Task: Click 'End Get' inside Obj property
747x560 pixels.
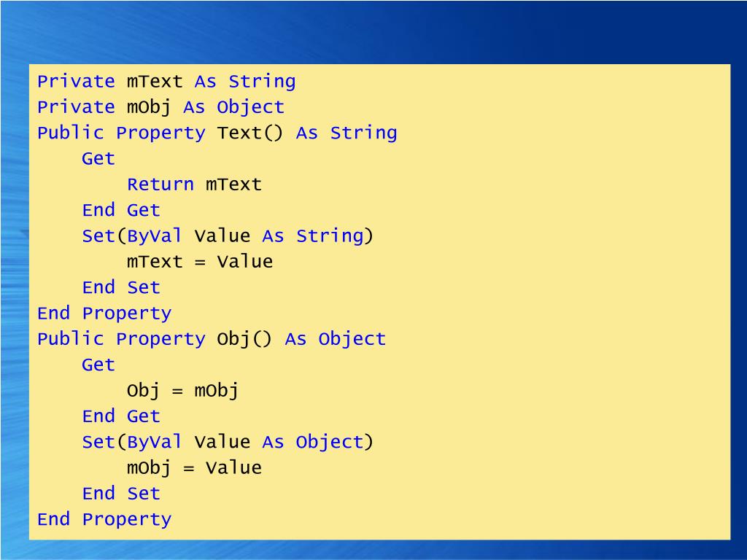Action: pyautogui.click(x=121, y=416)
